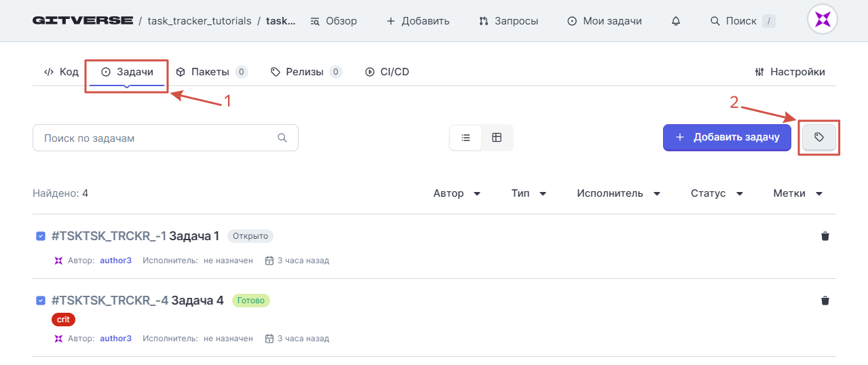The image size is (868, 365).
Task: Go to GitVerse home logo
Action: pyautogui.click(x=83, y=20)
